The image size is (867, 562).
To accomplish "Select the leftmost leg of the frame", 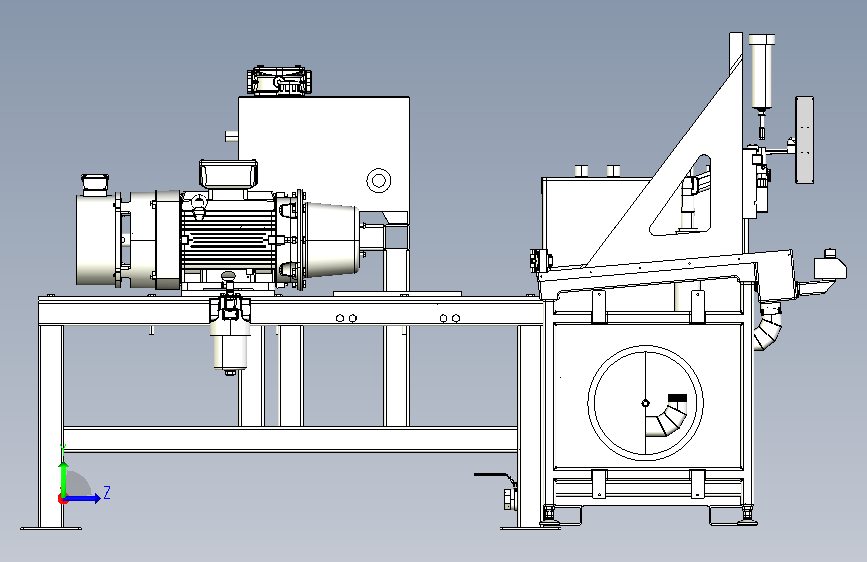I will pos(51,426).
